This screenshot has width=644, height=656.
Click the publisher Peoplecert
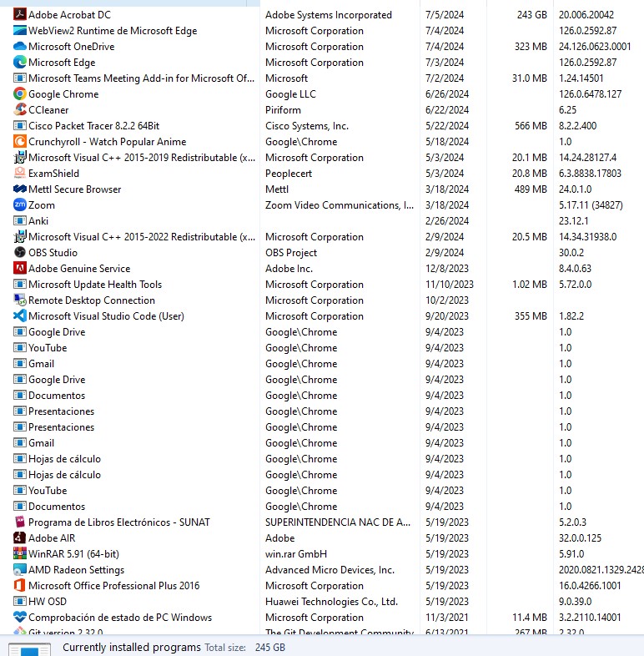(289, 174)
